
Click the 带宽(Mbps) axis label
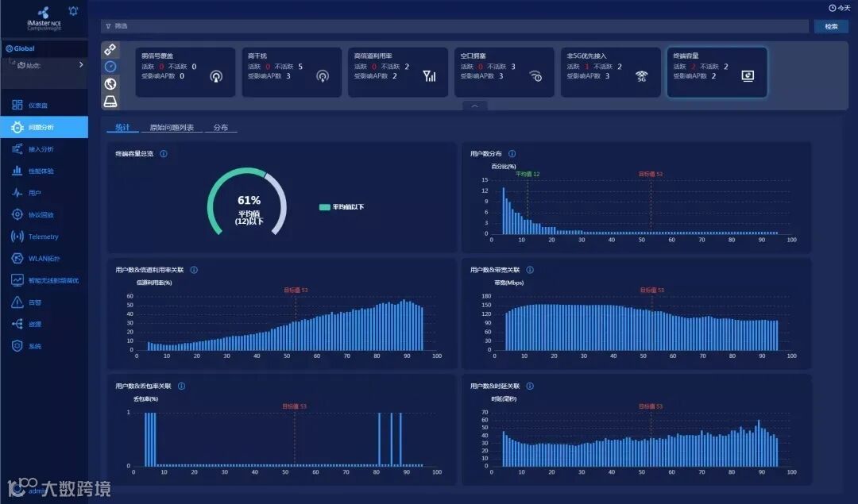[509, 283]
